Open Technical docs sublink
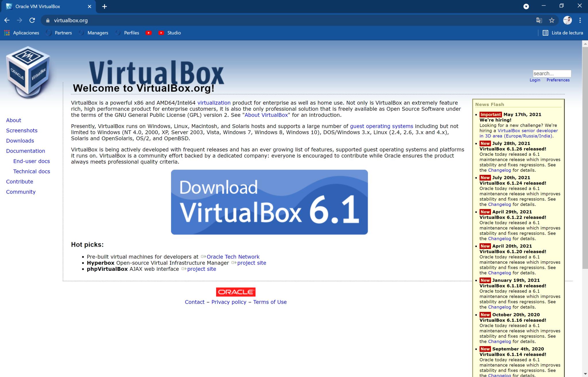 [x=32, y=171]
